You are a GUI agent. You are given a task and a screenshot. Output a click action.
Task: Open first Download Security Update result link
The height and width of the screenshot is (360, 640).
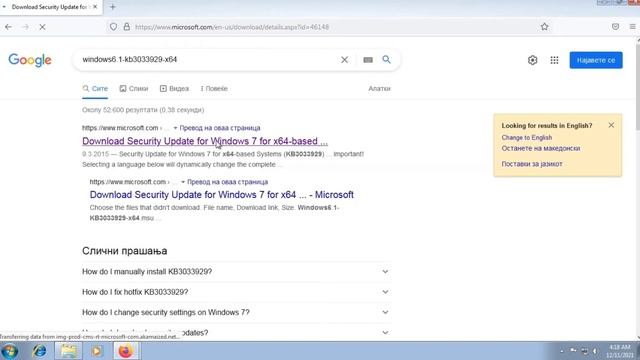[205, 141]
